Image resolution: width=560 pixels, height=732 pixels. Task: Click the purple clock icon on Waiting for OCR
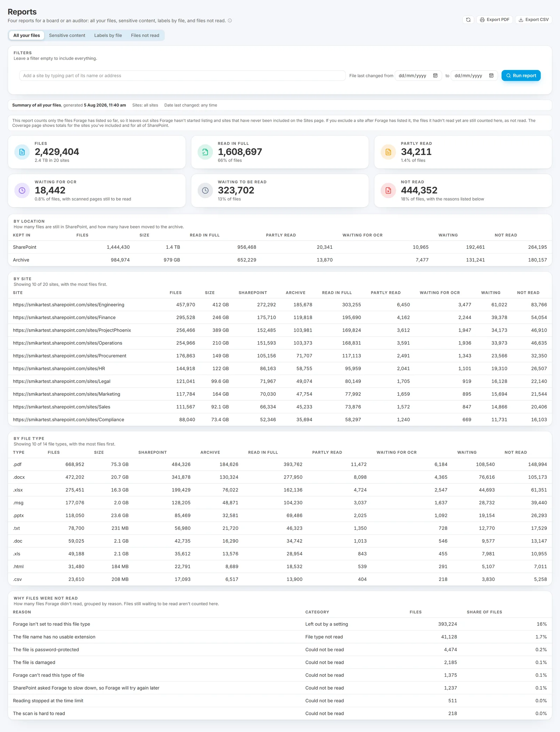pyautogui.click(x=22, y=190)
